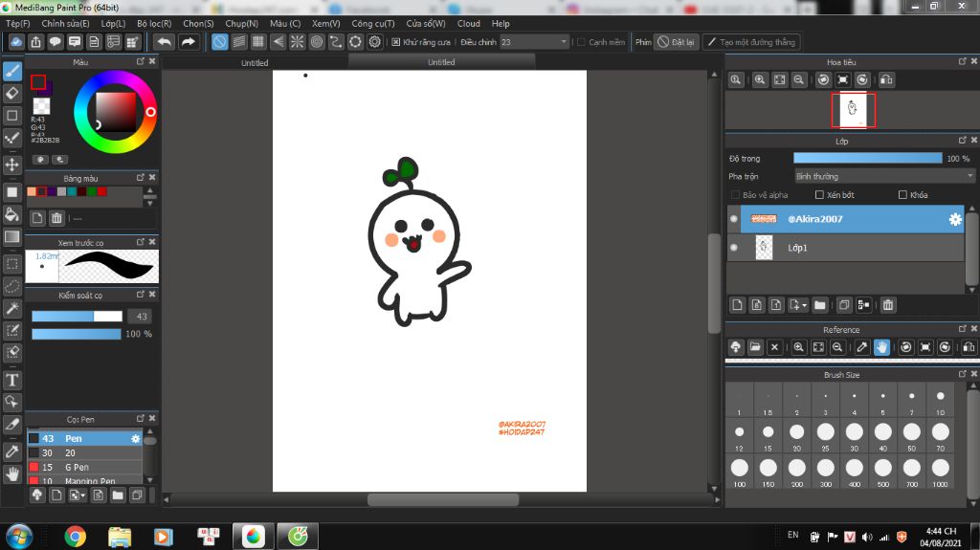This screenshot has width=980, height=550.
Task: Expand the add-layer dropdown arrow
Action: [x=804, y=305]
